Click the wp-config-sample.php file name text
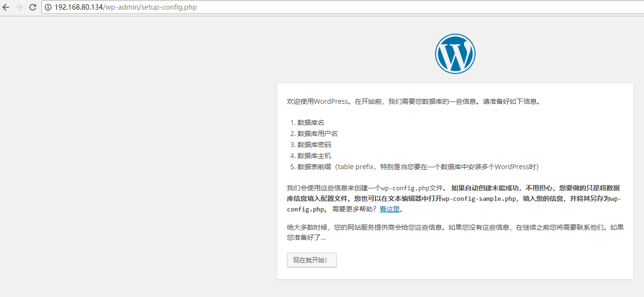The height and width of the screenshot is (297, 644). click(479, 198)
